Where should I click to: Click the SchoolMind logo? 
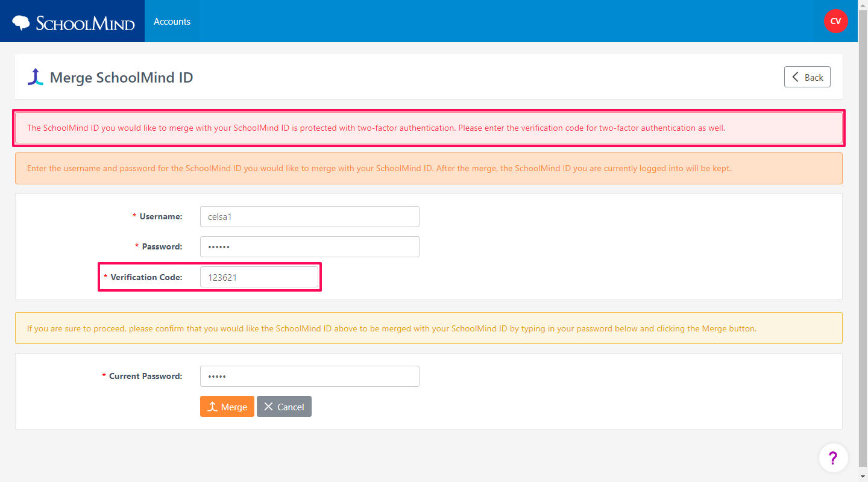pyautogui.click(x=73, y=23)
